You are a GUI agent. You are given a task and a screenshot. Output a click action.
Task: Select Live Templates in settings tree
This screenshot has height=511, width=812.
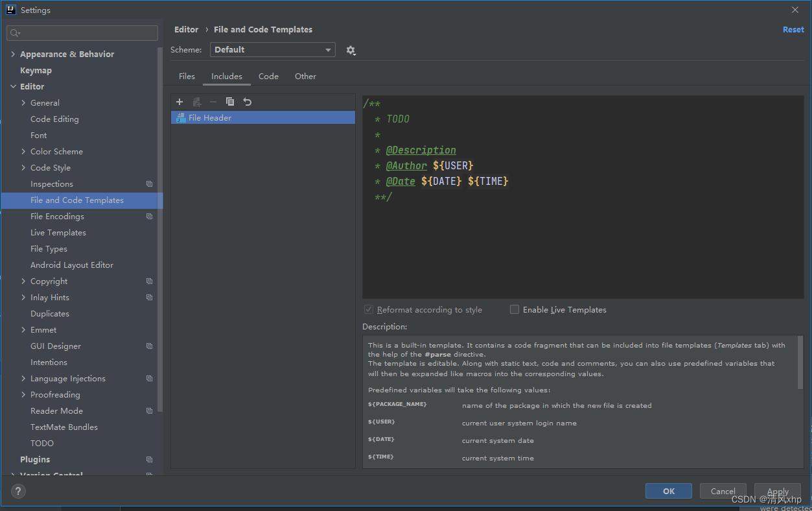pos(58,233)
